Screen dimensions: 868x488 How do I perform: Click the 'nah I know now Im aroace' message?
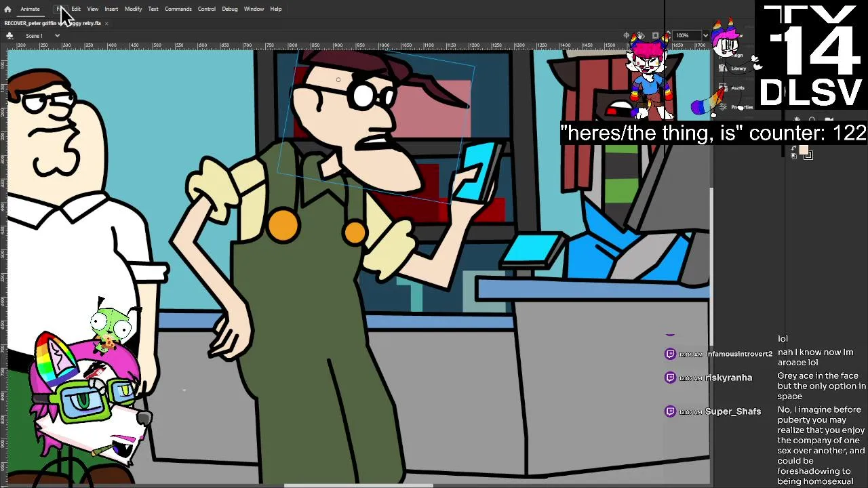pyautogui.click(x=815, y=357)
